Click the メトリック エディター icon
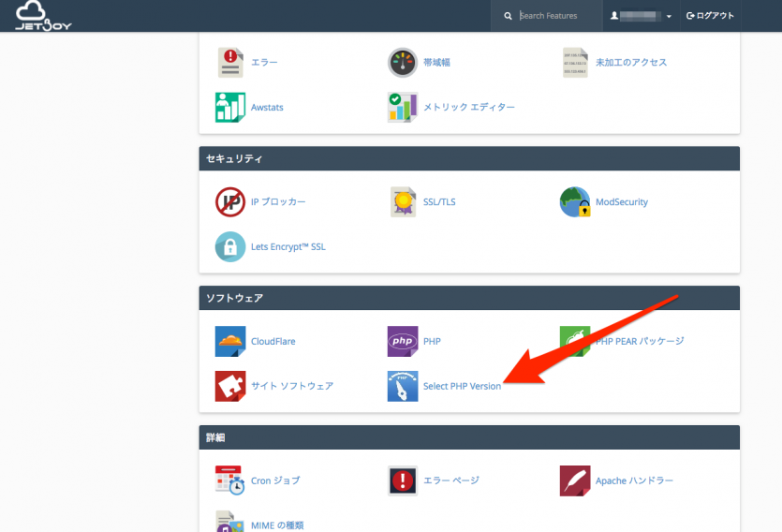 [403, 107]
